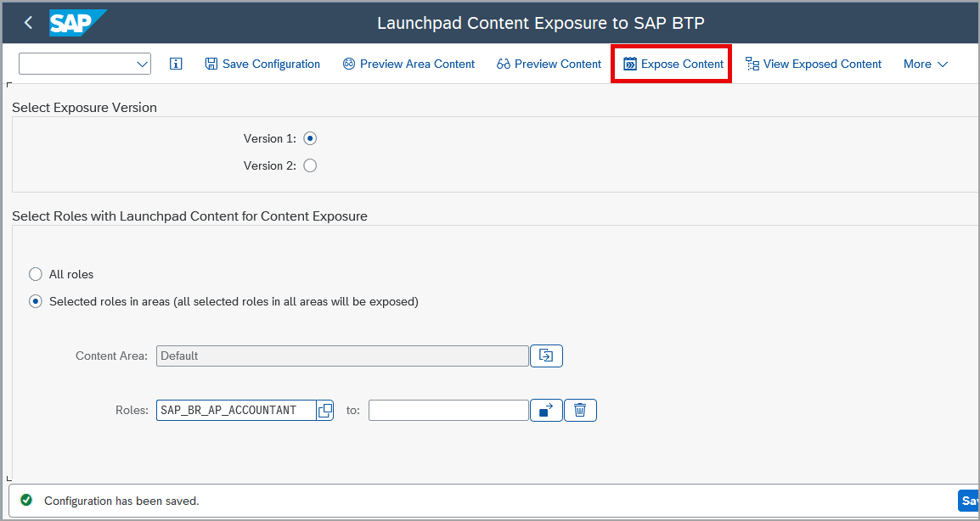Click the Roles 'to' input field
980x521 pixels.
pyautogui.click(x=448, y=411)
